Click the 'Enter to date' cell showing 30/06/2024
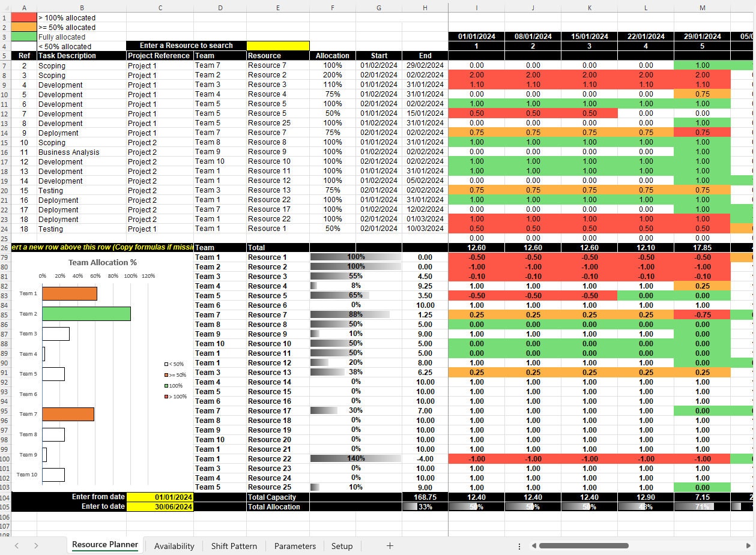 (159, 506)
